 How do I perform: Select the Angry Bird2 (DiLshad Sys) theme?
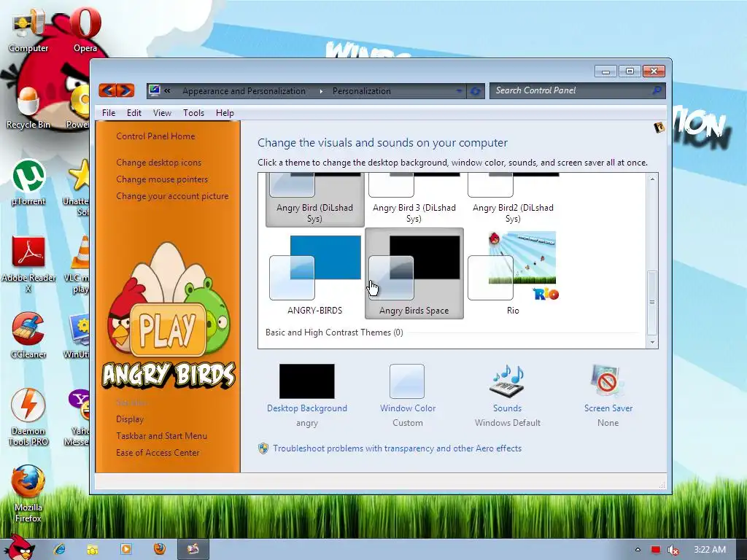click(513, 200)
